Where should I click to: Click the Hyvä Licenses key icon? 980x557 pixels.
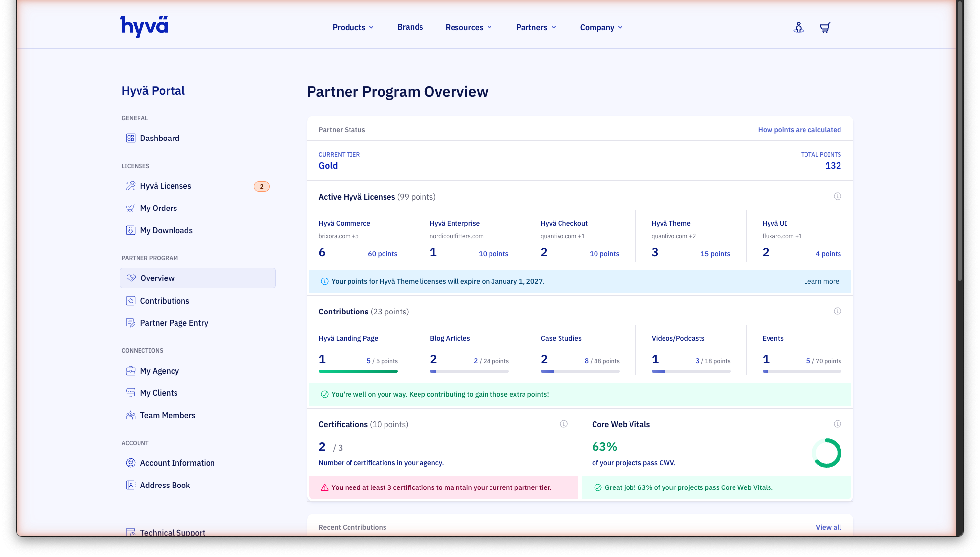coord(131,186)
